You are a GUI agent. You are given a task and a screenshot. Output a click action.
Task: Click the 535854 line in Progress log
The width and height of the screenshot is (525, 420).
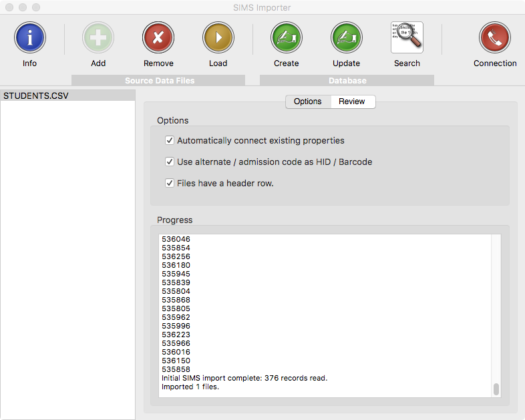coord(176,248)
